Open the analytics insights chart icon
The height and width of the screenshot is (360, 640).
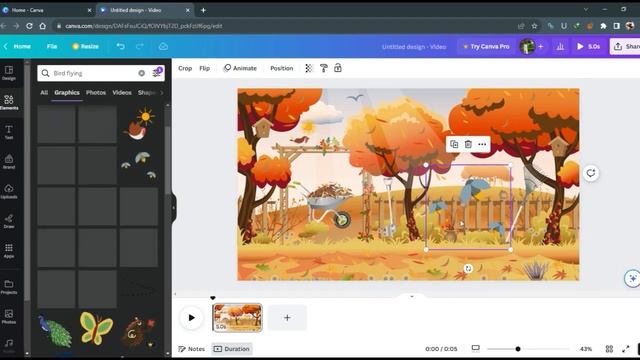click(560, 47)
